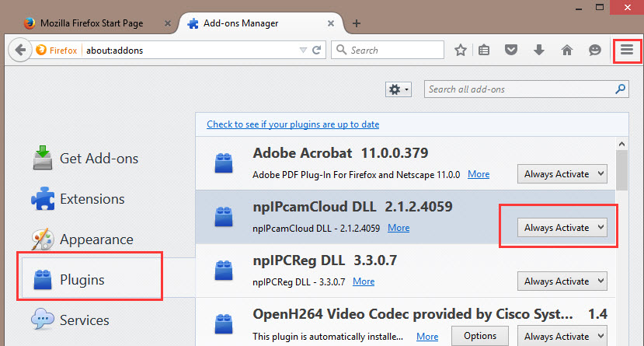
Task: Select Plugins in the sidebar
Action: click(x=82, y=280)
